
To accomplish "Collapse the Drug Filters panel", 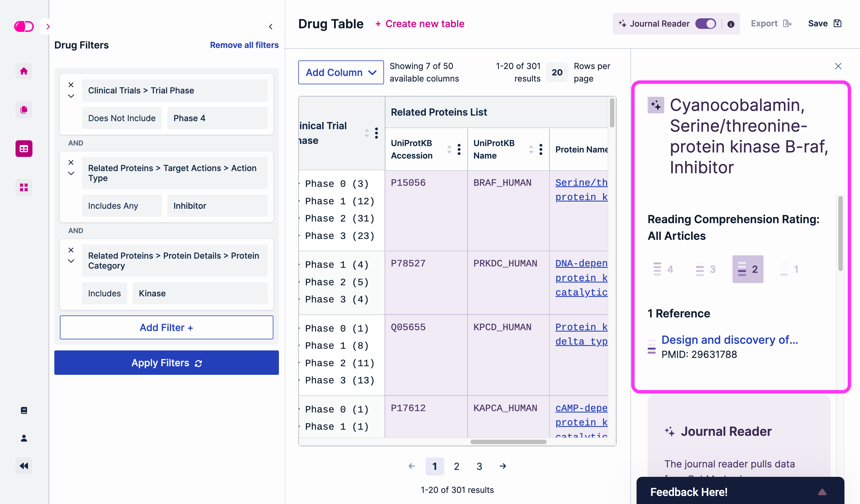I will click(271, 26).
